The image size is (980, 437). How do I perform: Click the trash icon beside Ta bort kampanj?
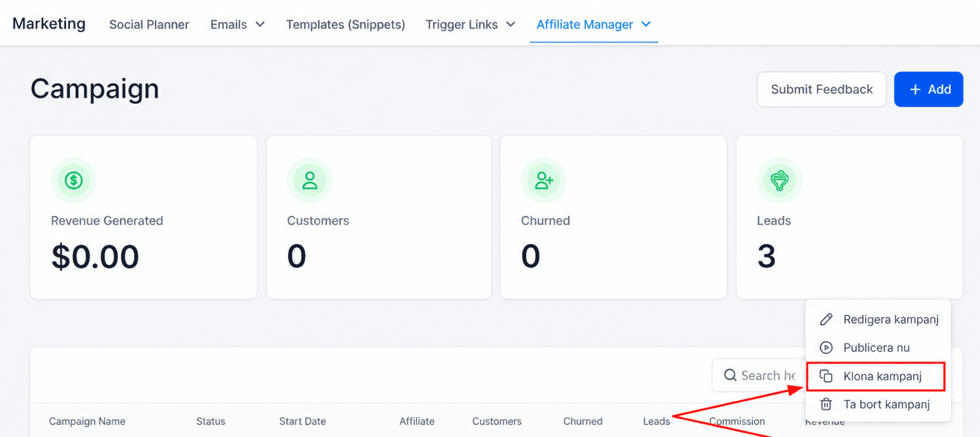(826, 404)
